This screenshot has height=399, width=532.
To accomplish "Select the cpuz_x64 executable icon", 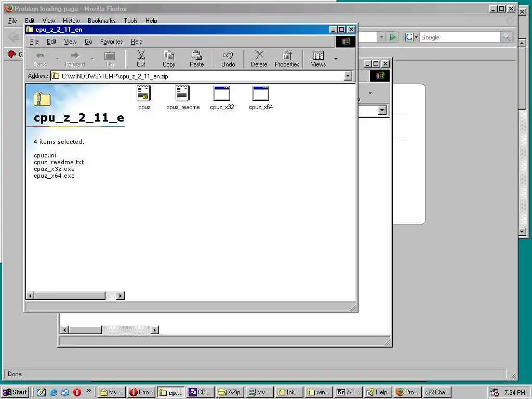I will (261, 94).
